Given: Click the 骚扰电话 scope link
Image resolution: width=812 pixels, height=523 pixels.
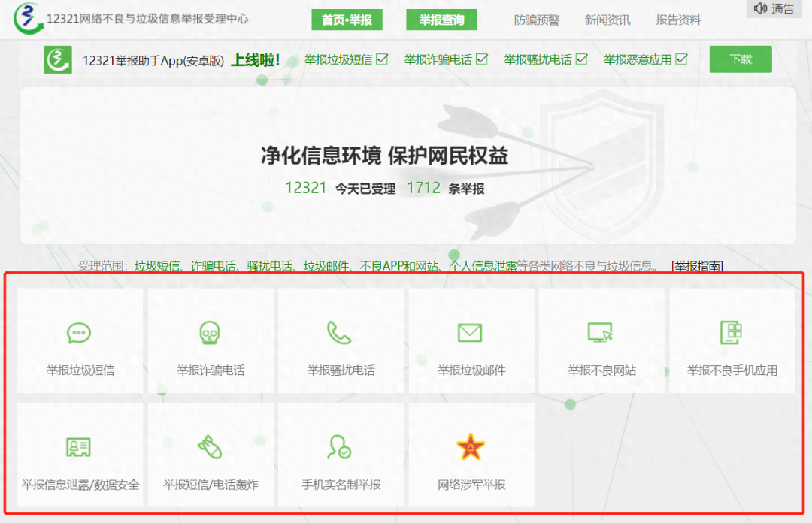Looking at the screenshot, I should click(269, 266).
